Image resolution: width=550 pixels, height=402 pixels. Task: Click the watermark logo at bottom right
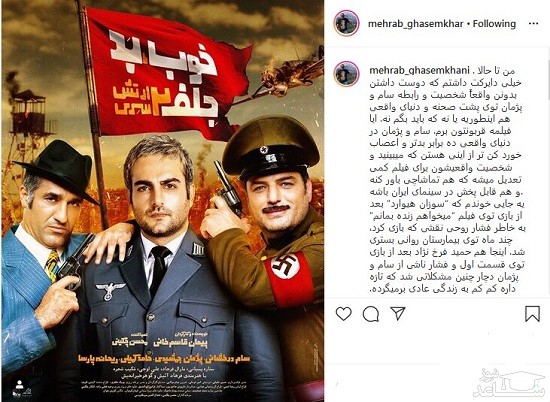(509, 386)
